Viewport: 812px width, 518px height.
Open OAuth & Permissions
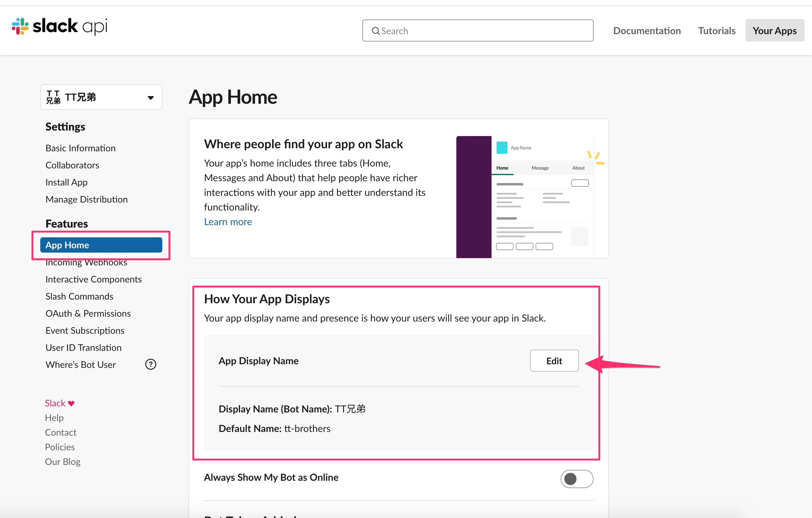[88, 313]
